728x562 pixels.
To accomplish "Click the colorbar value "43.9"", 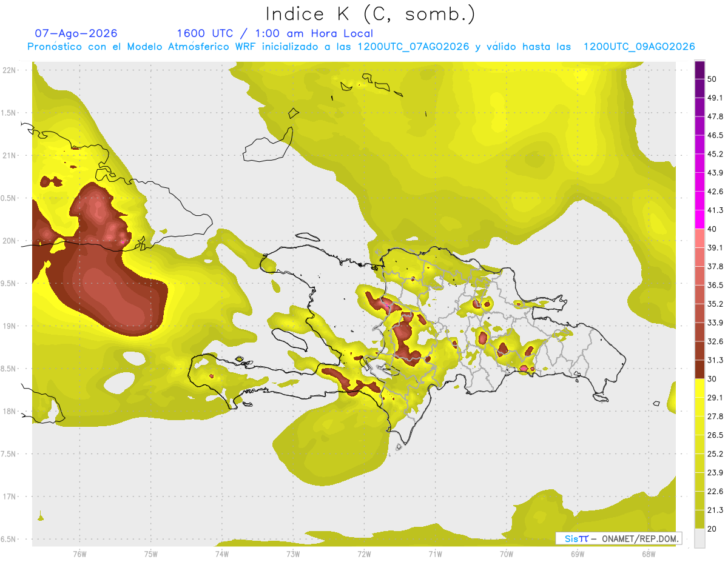I will coord(715,173).
